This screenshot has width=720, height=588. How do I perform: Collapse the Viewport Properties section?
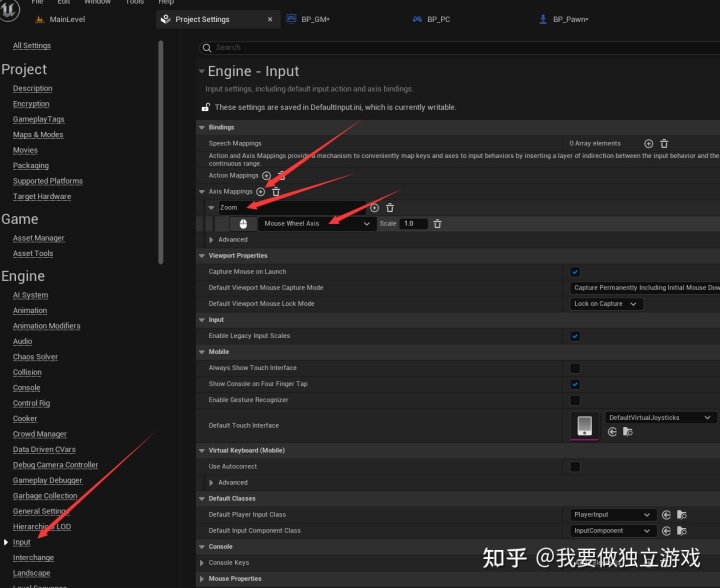pyautogui.click(x=202, y=256)
